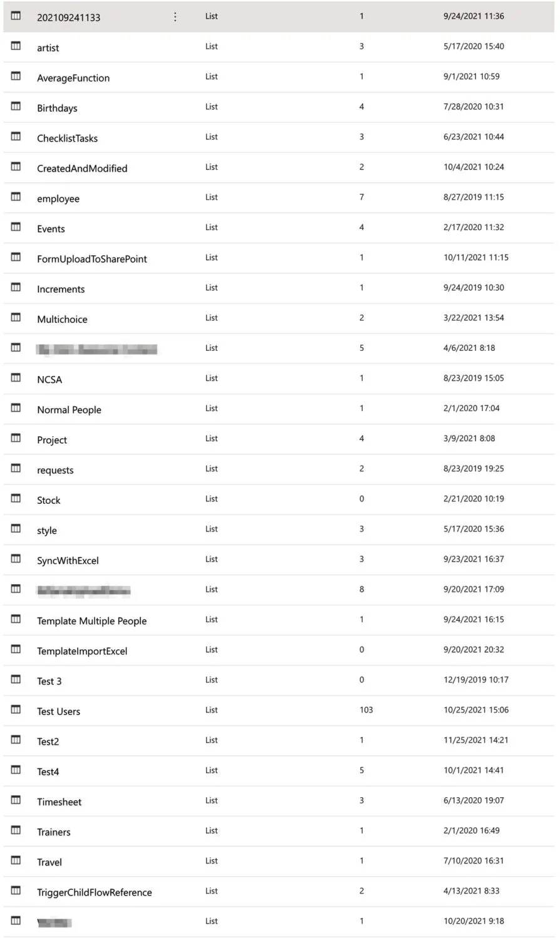Open the three-dot menu for 202109241133
The height and width of the screenshot is (940, 560).
click(x=175, y=17)
